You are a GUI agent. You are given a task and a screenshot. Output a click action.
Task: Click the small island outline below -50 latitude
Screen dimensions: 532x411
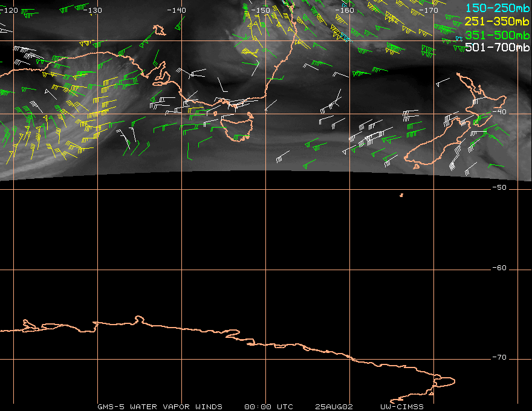tap(401, 195)
